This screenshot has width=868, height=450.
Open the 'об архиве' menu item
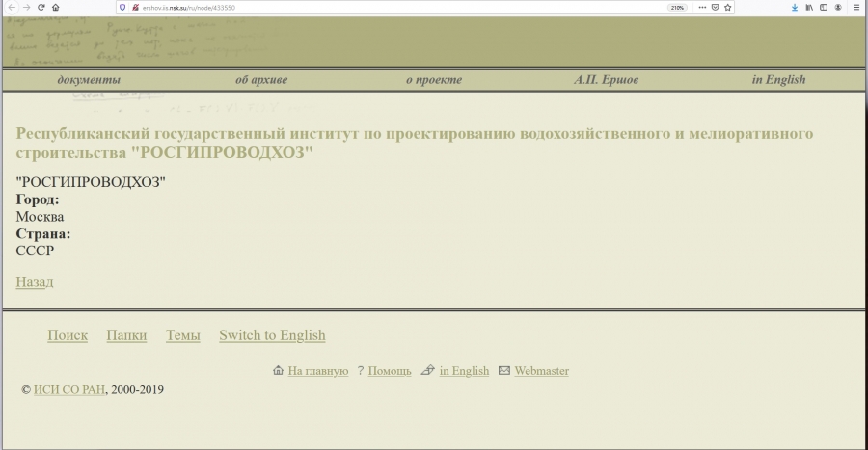point(261,80)
